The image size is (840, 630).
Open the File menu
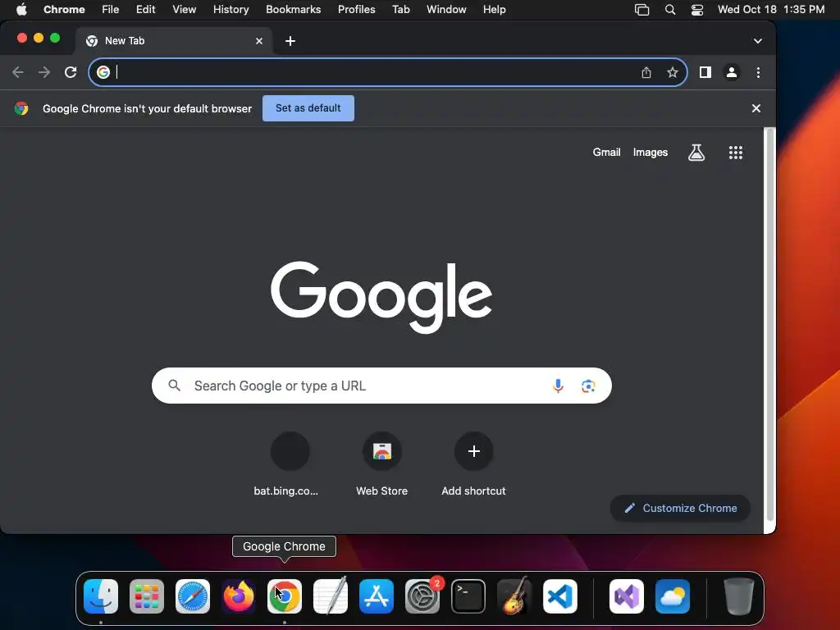[111, 10]
